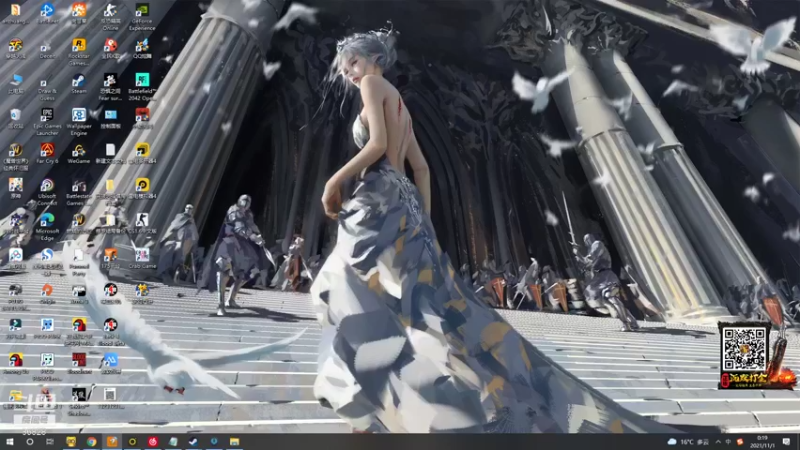Open the Ubisoft Connect shortcut

tap(47, 192)
